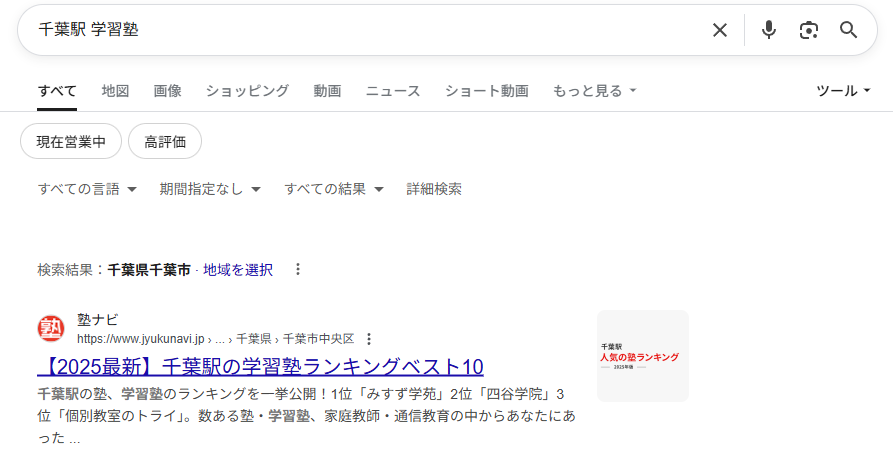Screen dimensions: 893x466
Task: Start voice search with microphone icon
Action: (769, 30)
